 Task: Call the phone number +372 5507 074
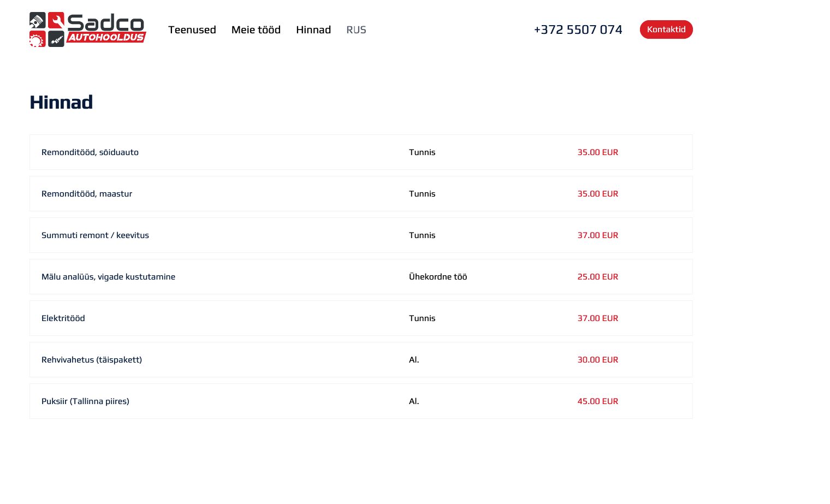[578, 30]
